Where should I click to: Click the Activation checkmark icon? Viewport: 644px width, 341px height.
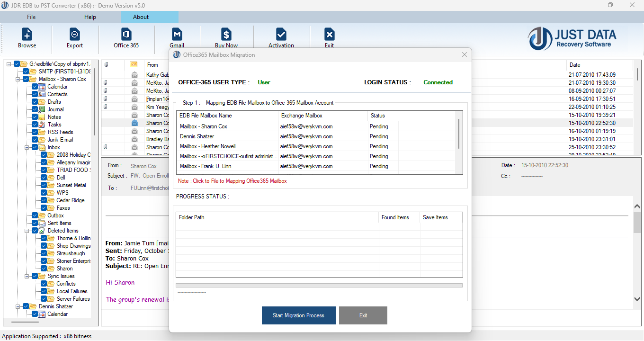281,37
